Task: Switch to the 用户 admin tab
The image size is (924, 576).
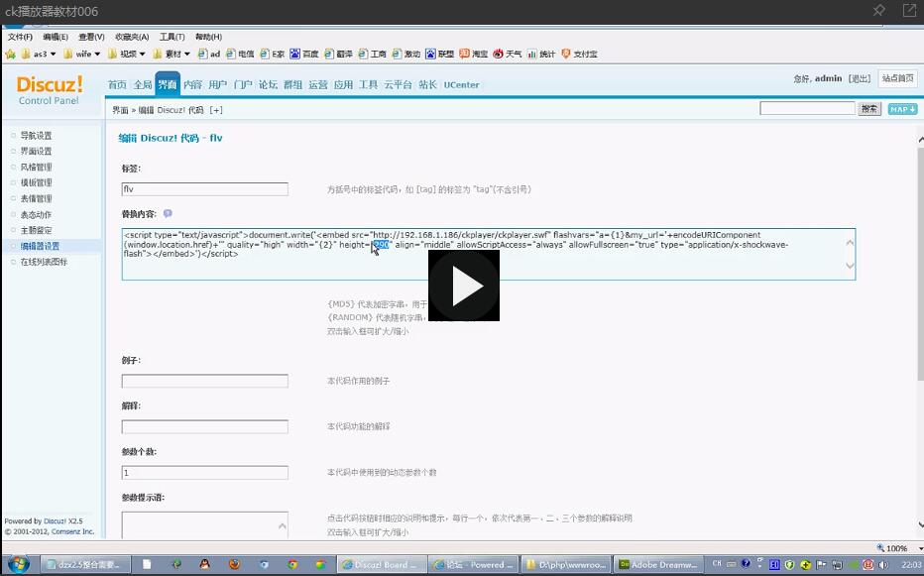Action: pyautogui.click(x=217, y=85)
